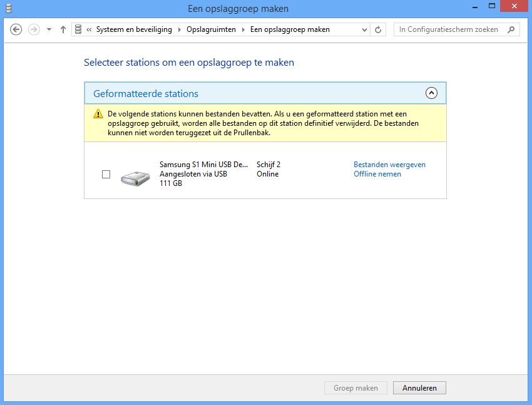Click the 'Offline nemen' link
Image resolution: width=532 pixels, height=405 pixels.
[377, 174]
